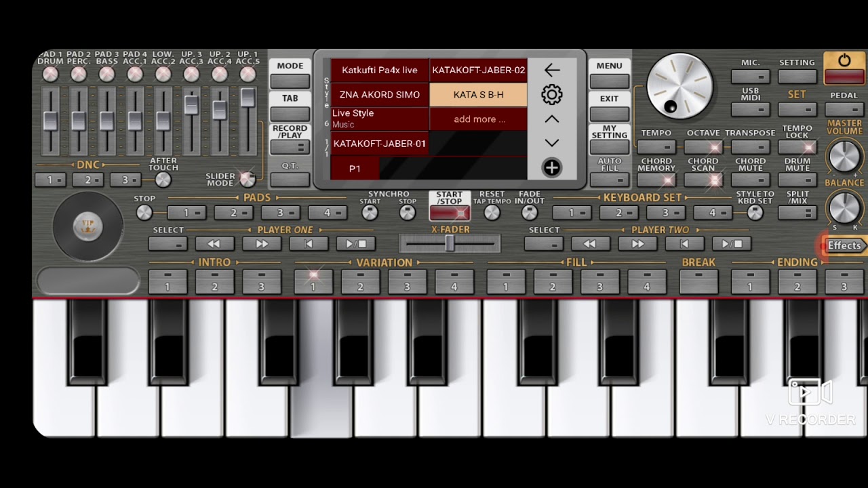Tap the back arrow in display panel
Viewport: 868px width, 488px height.
point(552,70)
